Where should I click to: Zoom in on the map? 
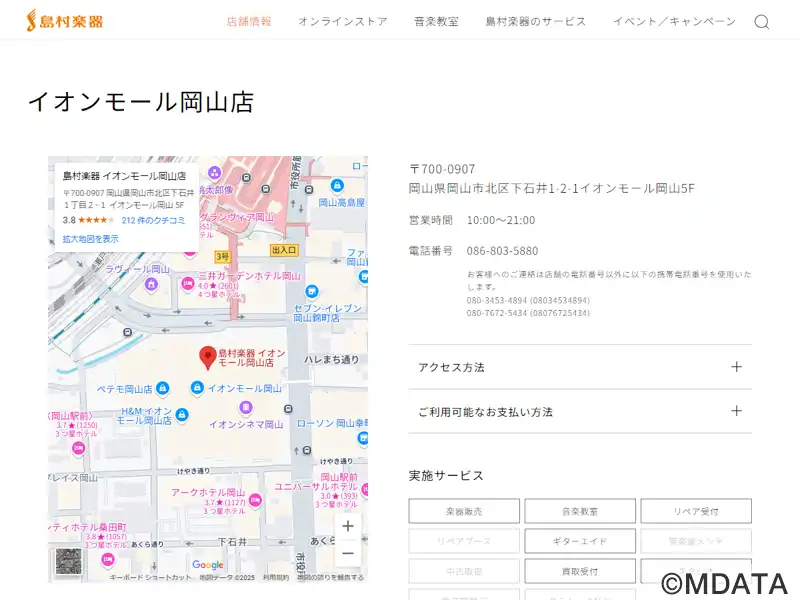point(348,526)
